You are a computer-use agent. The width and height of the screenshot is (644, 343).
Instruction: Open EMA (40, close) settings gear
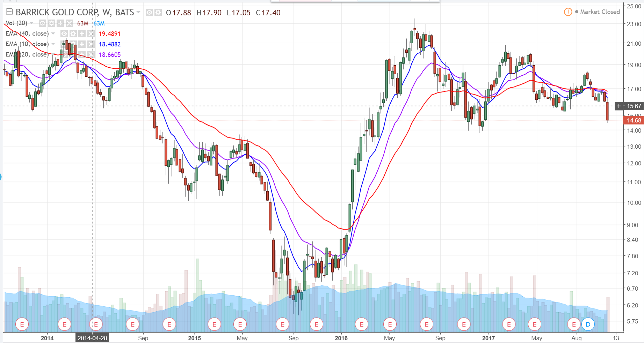tap(73, 34)
